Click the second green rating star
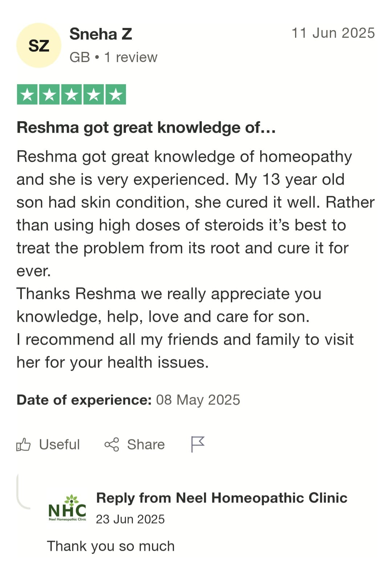392x570 pixels. click(49, 94)
